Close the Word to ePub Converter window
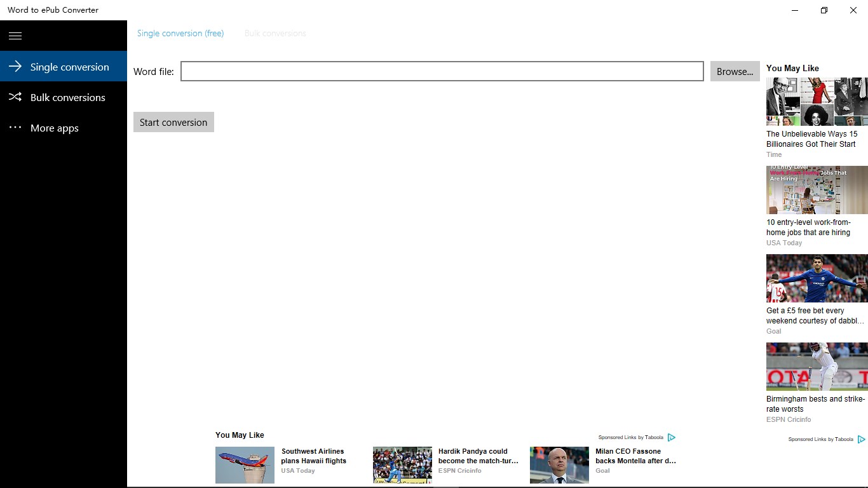Image resolution: width=868 pixels, height=488 pixels. pos(853,10)
